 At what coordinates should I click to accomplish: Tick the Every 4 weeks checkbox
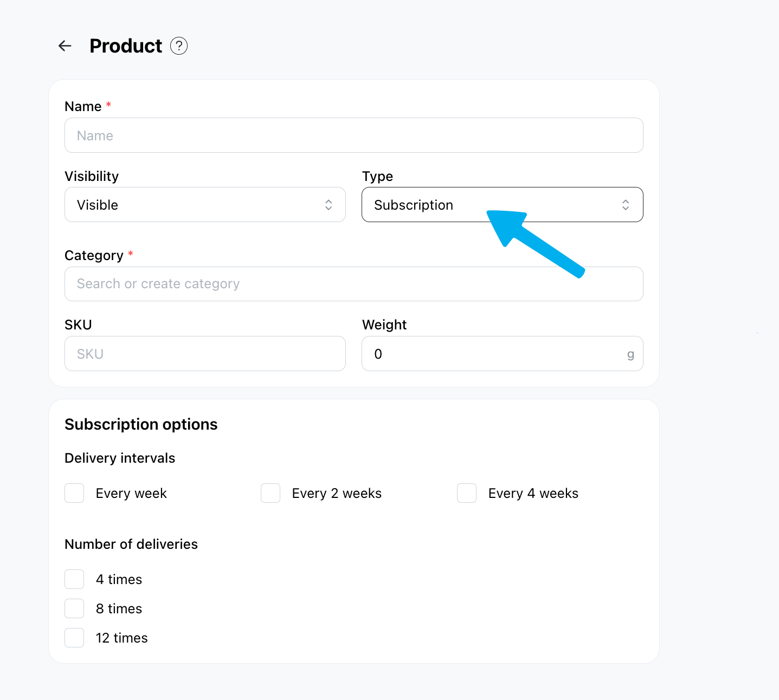pos(467,493)
